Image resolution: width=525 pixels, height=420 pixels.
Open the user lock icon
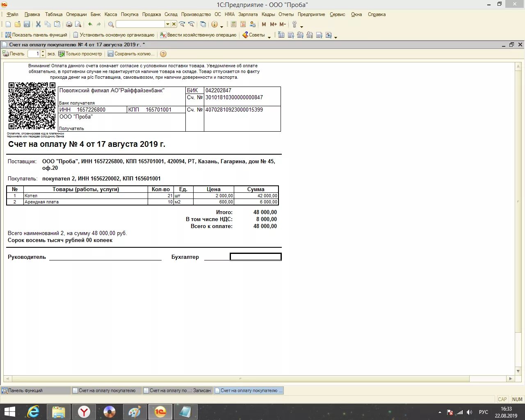click(x=253, y=25)
